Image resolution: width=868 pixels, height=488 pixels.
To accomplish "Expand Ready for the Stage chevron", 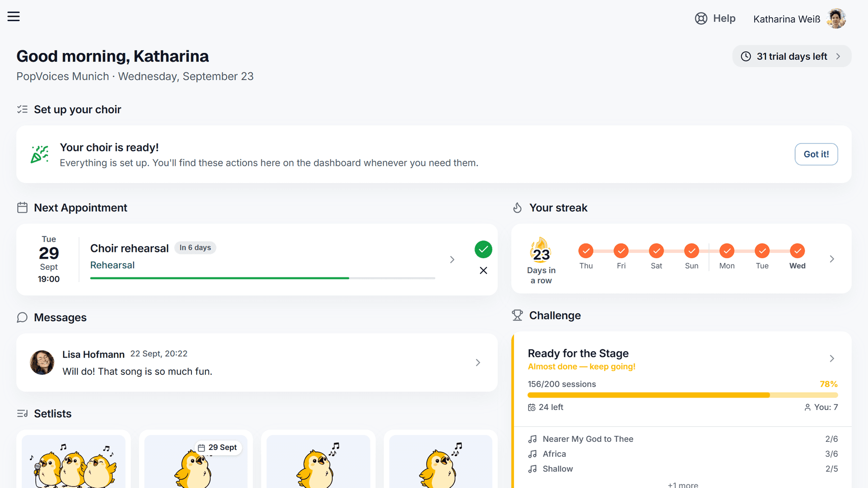I will (x=832, y=358).
